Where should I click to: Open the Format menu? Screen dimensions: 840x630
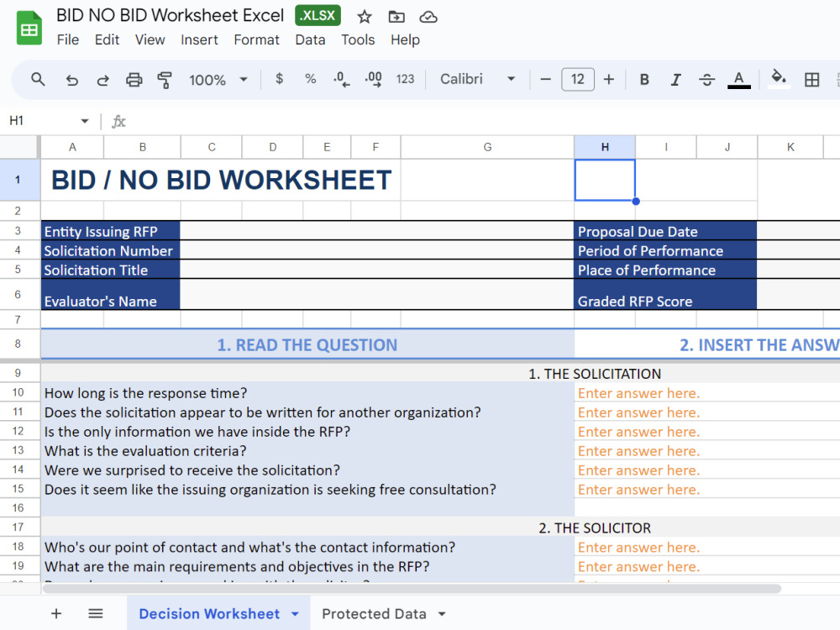click(256, 39)
